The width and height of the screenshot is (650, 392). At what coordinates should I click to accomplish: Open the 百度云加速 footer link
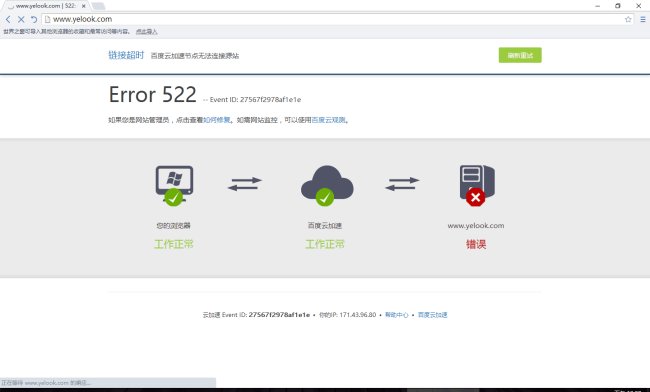432,315
